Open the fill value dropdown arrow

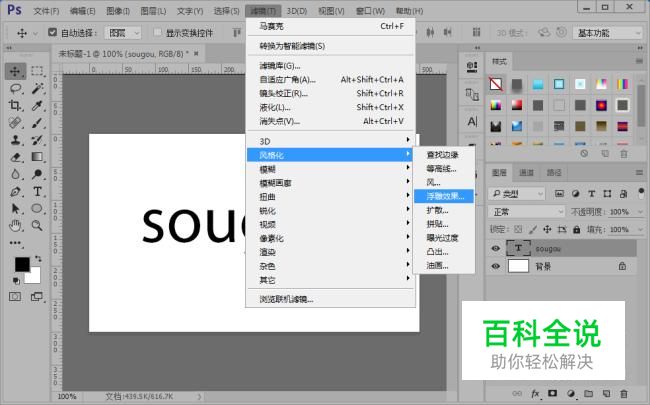(x=641, y=229)
